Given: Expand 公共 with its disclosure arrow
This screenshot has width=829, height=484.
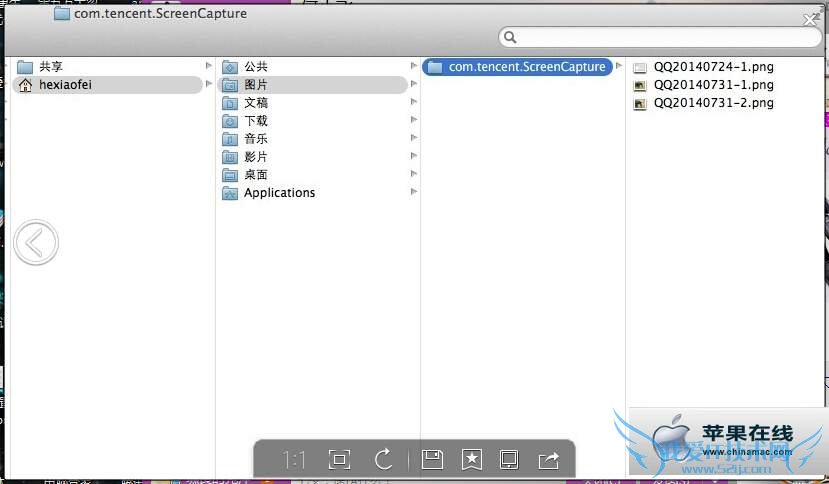Looking at the screenshot, I should [x=414, y=66].
